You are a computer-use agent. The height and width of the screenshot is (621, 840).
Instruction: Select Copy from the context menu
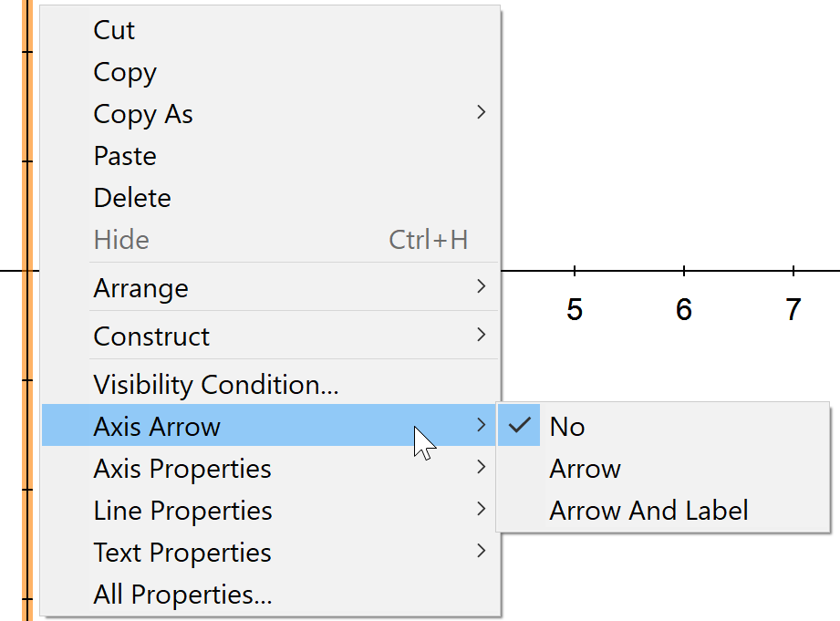click(125, 72)
